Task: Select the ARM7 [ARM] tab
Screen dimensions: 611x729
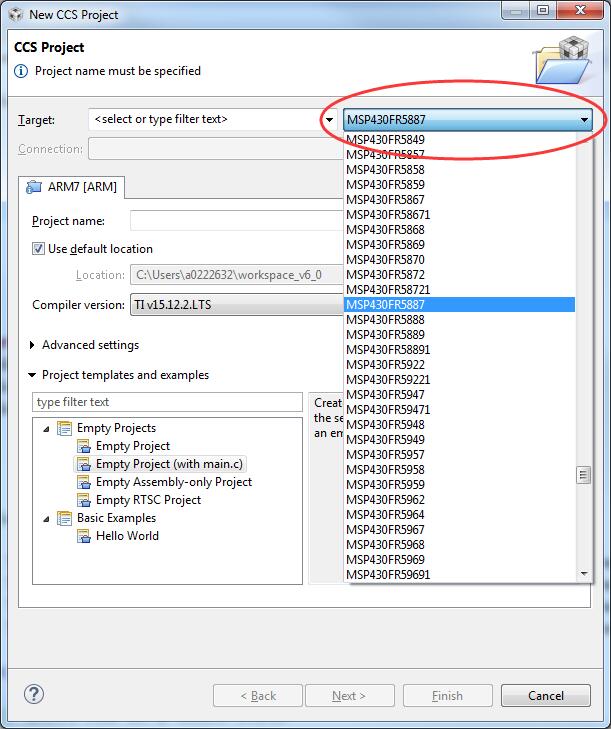Action: [72, 187]
